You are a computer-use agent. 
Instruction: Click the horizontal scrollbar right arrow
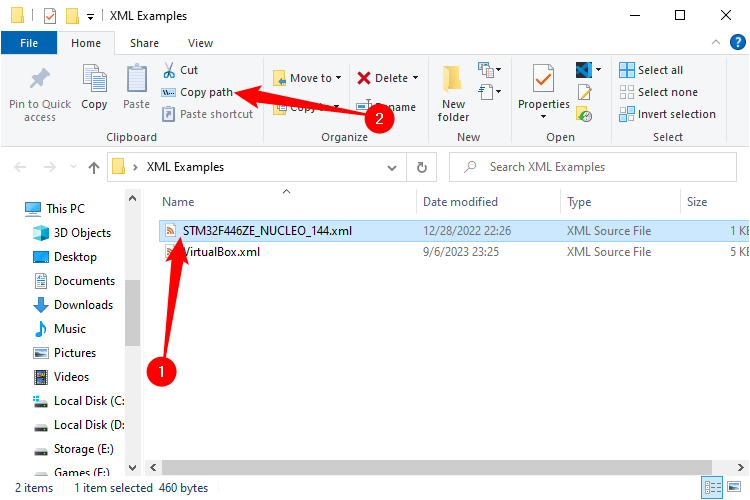[740, 467]
